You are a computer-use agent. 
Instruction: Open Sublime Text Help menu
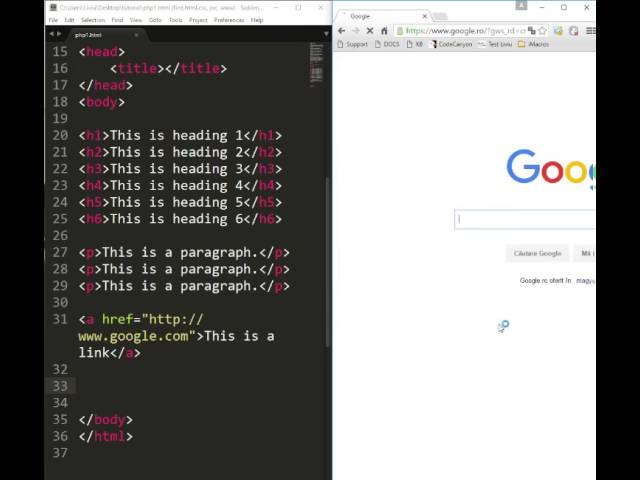(257, 20)
